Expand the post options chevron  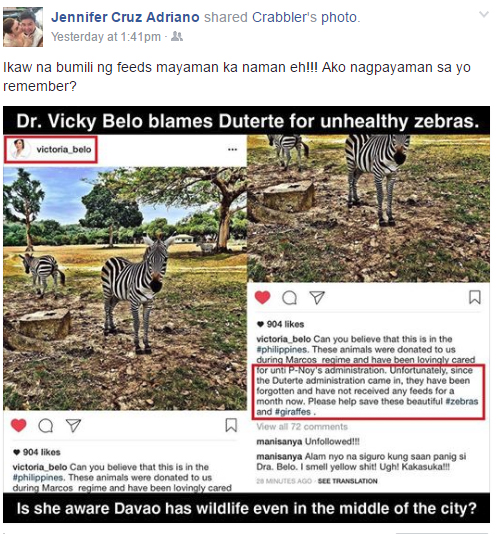point(484,14)
